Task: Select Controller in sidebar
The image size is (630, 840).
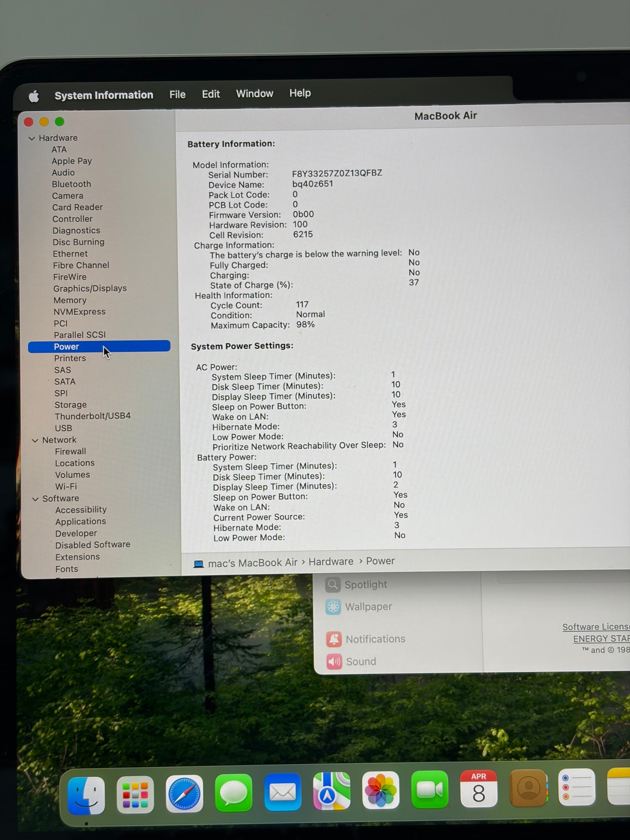Action: 72,219
